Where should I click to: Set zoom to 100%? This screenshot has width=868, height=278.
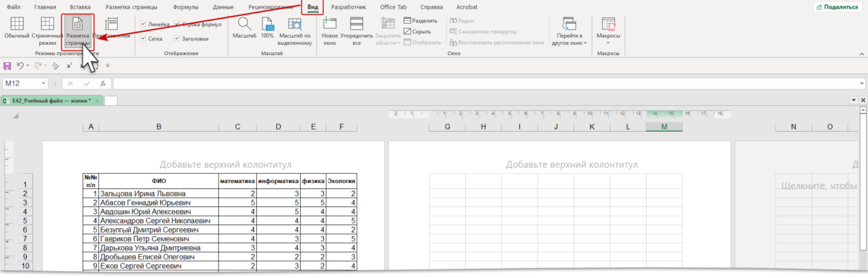(267, 29)
